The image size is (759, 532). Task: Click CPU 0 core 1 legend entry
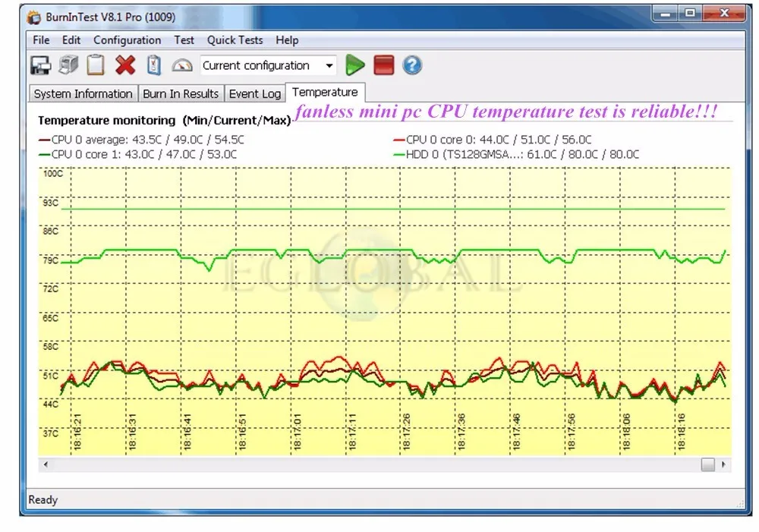(x=138, y=154)
